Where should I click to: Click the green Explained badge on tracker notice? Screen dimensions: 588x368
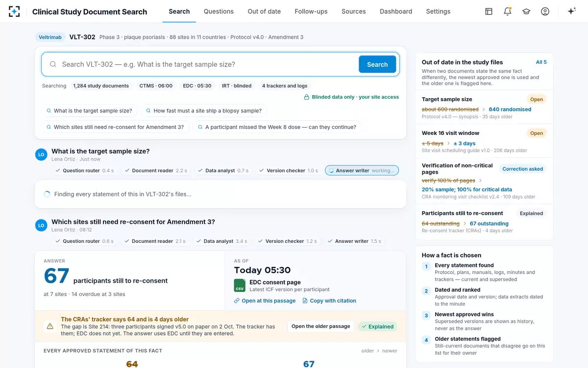[377, 326]
